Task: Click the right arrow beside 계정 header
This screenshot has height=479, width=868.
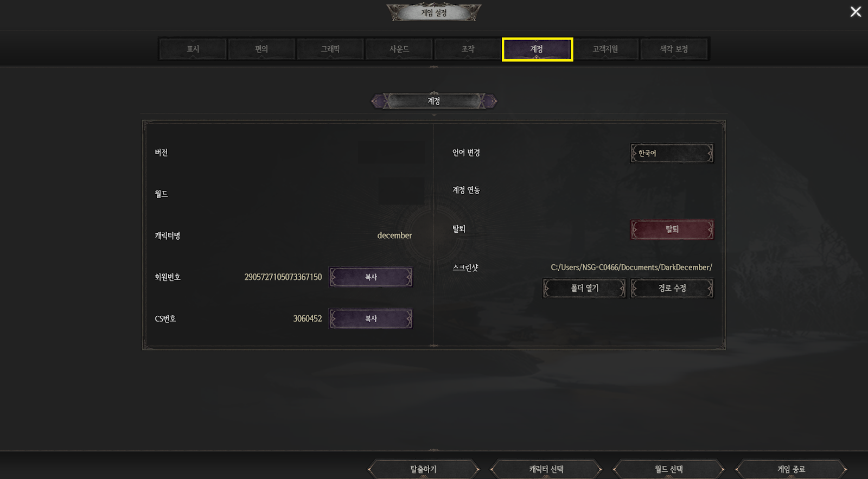Action: tap(490, 101)
